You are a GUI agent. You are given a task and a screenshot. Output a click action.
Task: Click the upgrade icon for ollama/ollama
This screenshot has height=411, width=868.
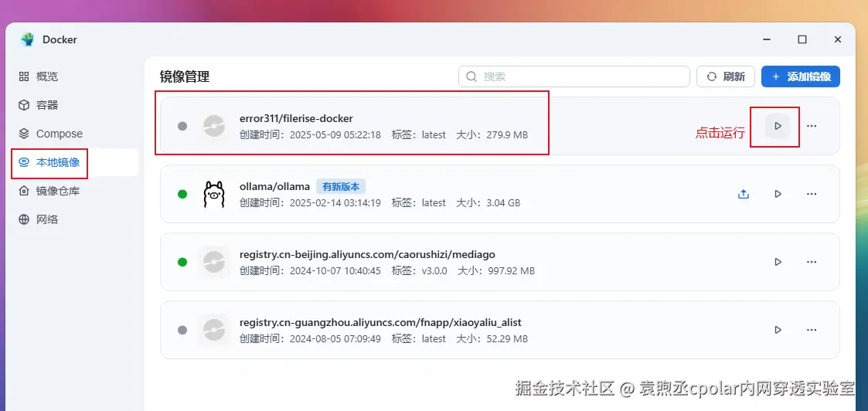744,194
